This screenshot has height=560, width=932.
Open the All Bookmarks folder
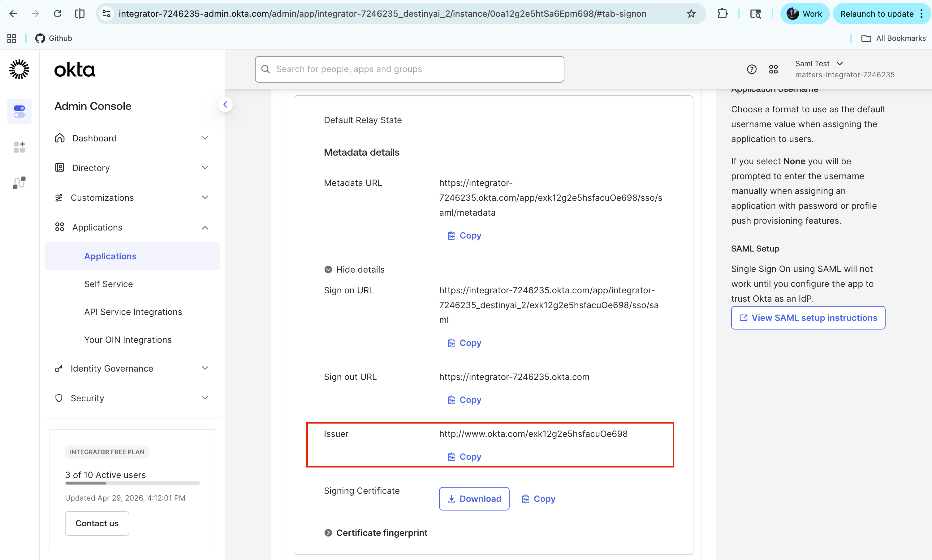click(x=894, y=38)
